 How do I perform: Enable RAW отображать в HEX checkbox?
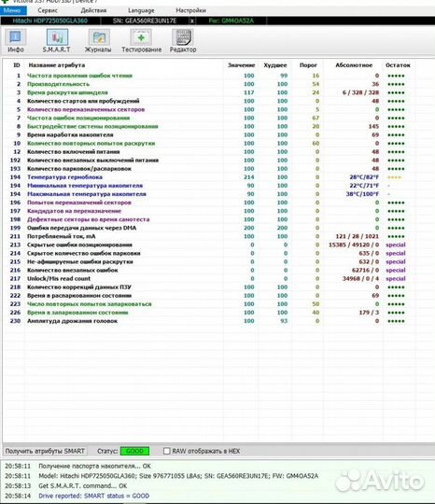pyautogui.click(x=166, y=451)
